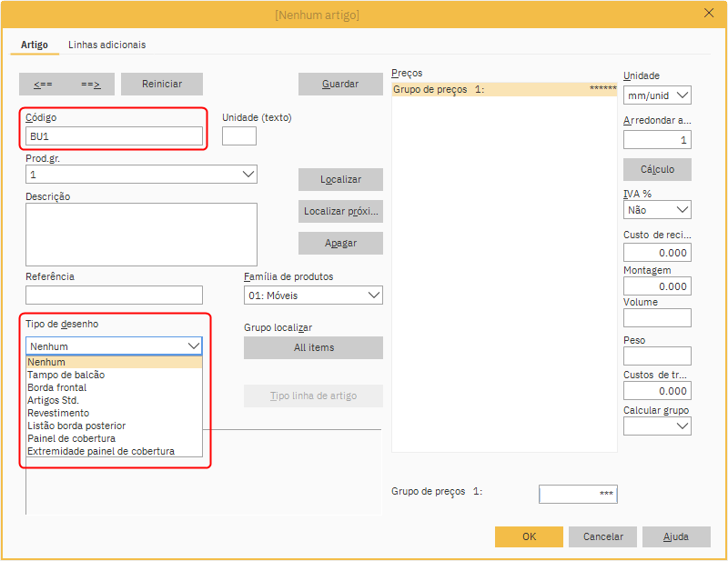Select the Artigo tab
This screenshot has width=728, height=561.
[35, 45]
